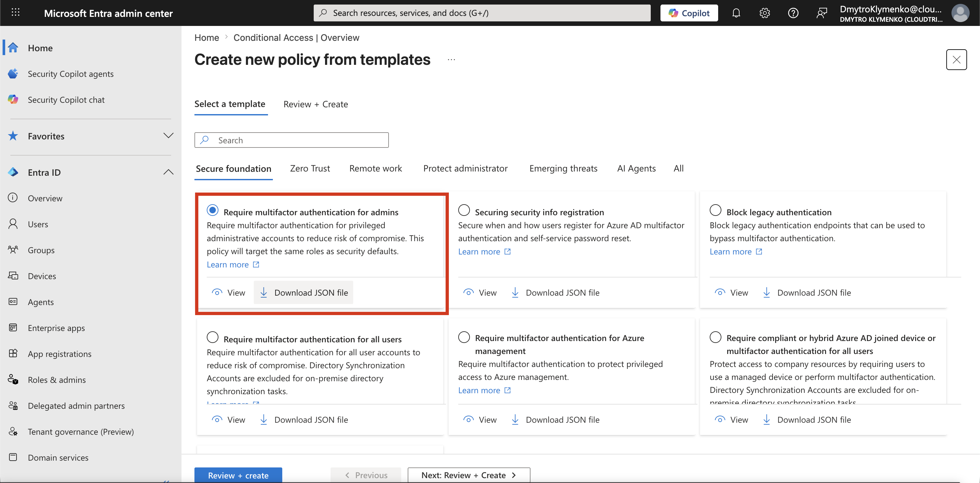Click the Domain services icon
Viewport: 980px width, 483px height.
tap(13, 457)
